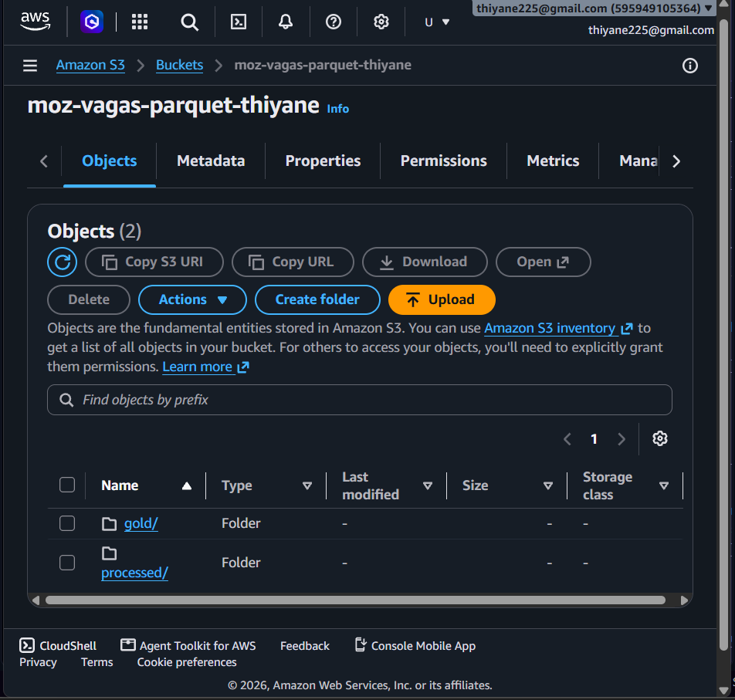
Task: Click the Copy URL button
Action: (x=293, y=262)
